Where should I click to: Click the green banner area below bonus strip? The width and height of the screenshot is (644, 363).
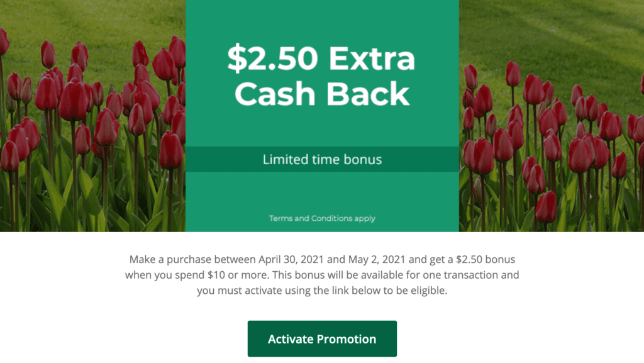click(x=322, y=192)
